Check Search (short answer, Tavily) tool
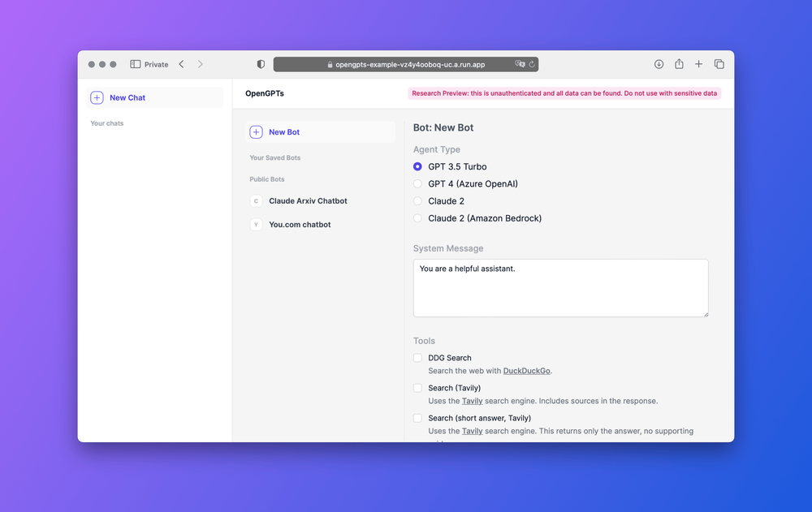The height and width of the screenshot is (512, 812). pos(417,418)
